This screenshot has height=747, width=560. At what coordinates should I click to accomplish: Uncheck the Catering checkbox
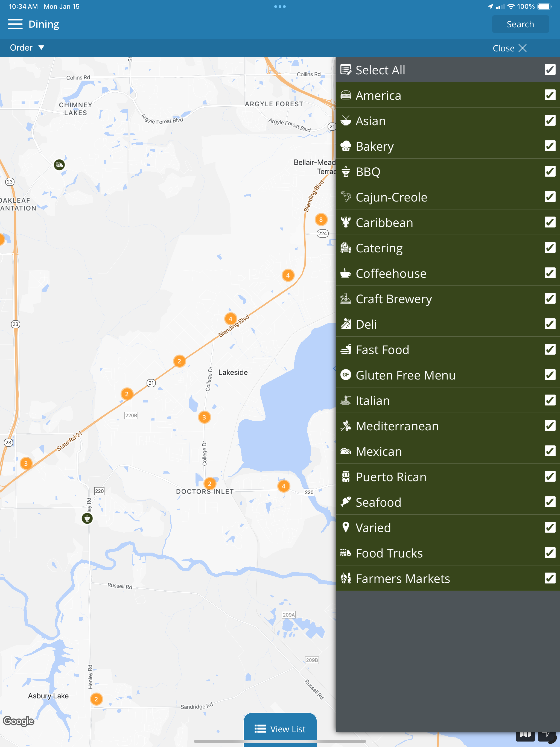point(550,248)
